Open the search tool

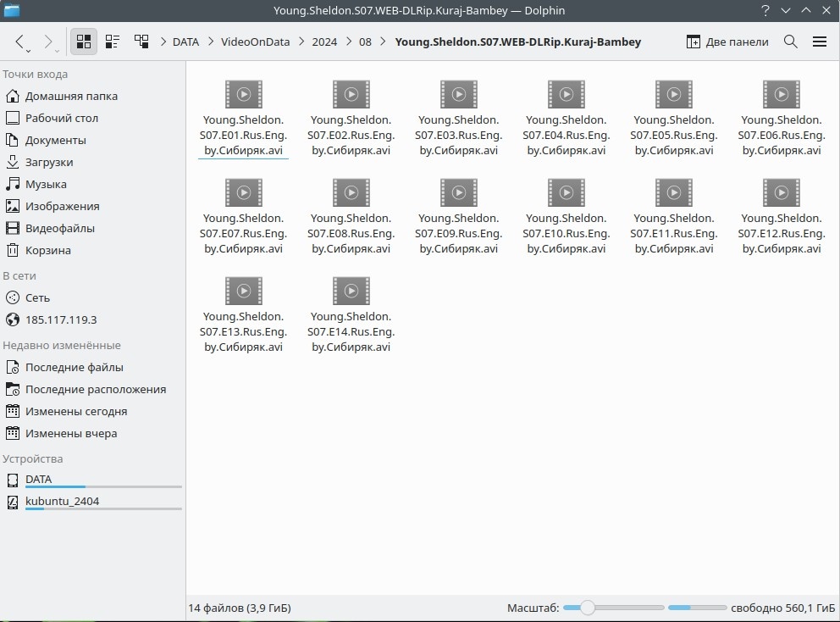(791, 42)
